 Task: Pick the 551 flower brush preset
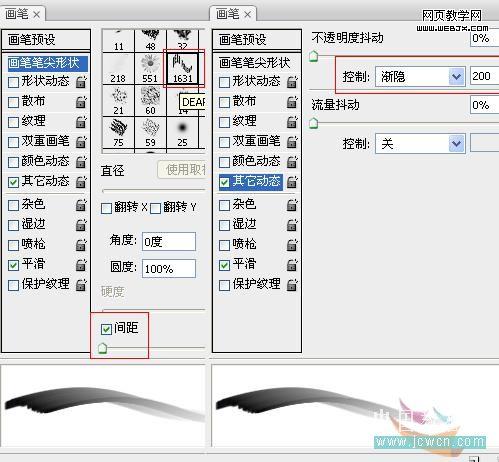150,69
